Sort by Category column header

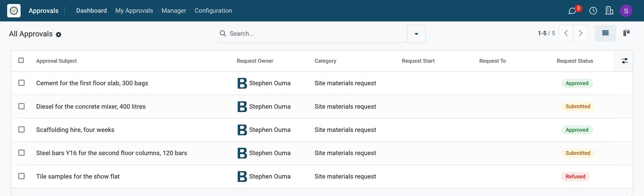[x=325, y=61]
